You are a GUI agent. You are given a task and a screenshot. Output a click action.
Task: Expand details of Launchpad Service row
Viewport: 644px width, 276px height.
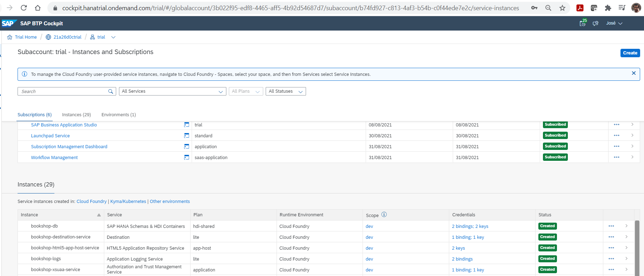632,136
